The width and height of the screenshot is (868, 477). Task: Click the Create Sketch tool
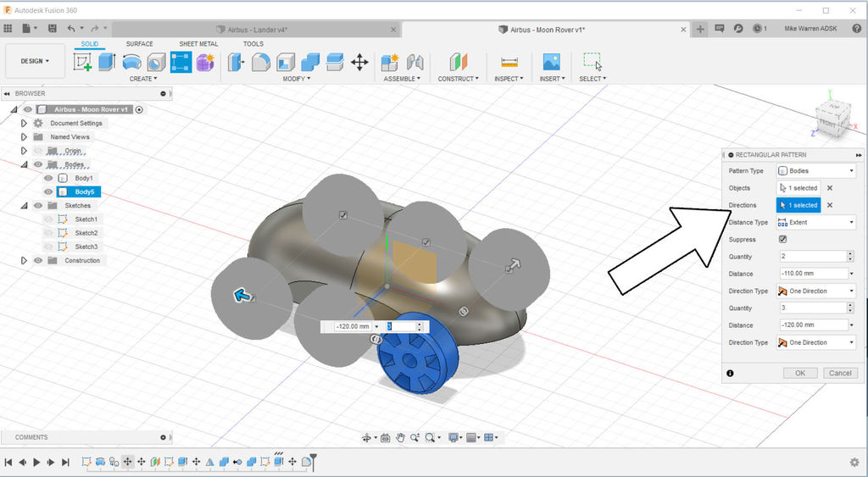pos(82,62)
